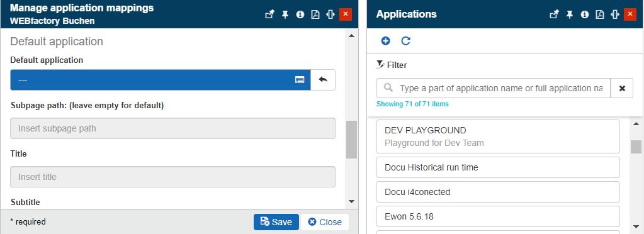
Task: Toggle panel width icon in Applications panel
Action: [x=615, y=14]
